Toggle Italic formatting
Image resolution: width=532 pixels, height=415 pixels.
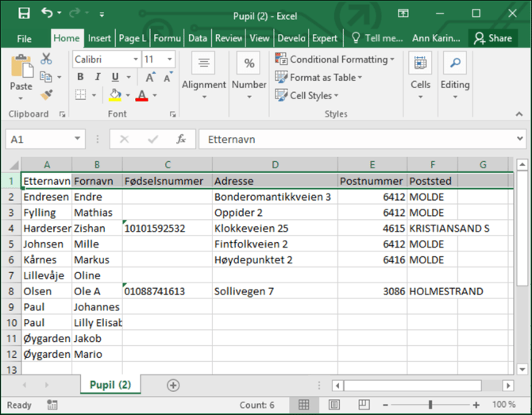[x=98, y=78]
